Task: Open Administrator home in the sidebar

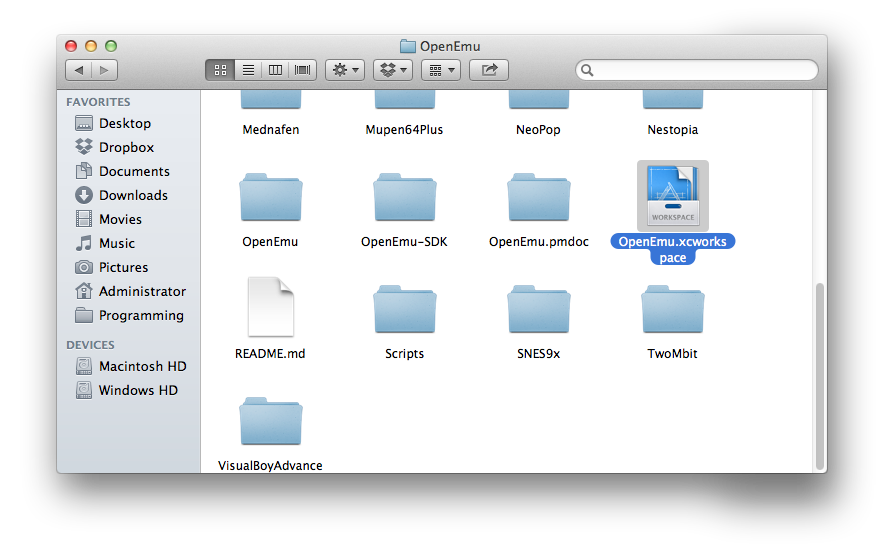Action: coord(129,291)
